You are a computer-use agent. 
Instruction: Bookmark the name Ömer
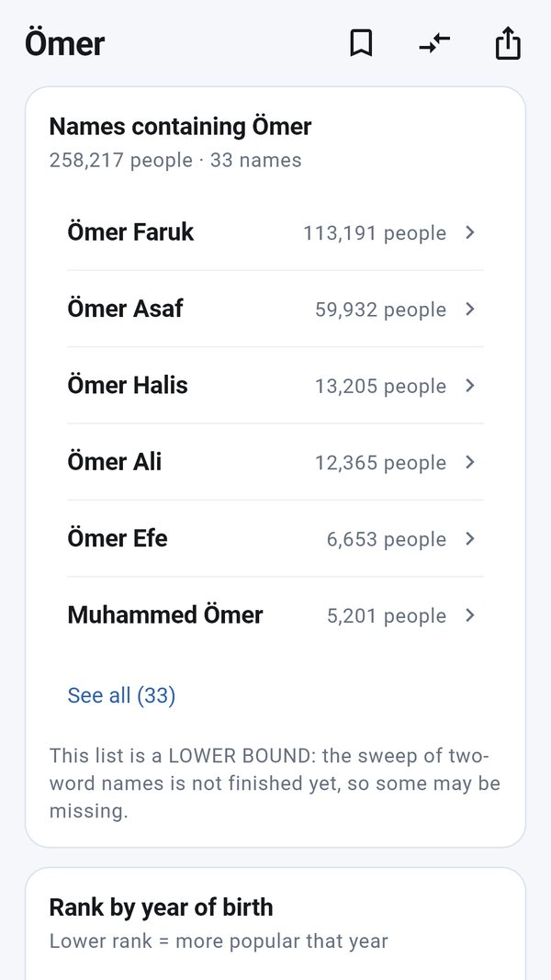[361, 44]
